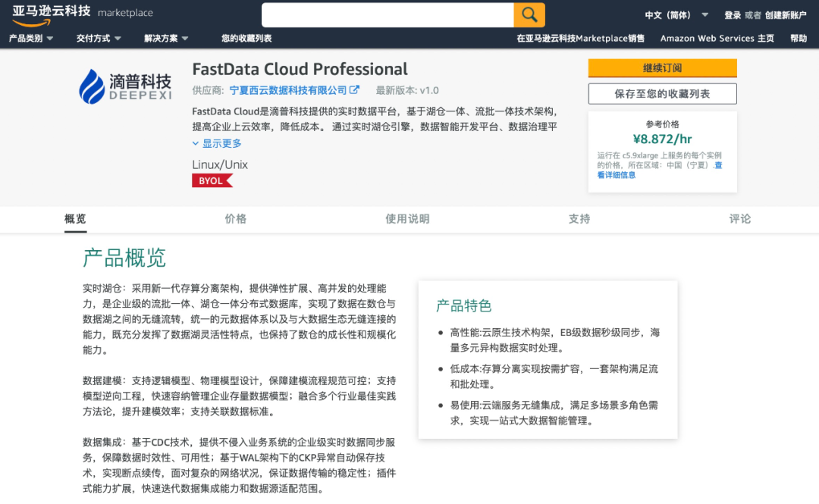This screenshot has height=504, width=819.
Task: Open the 帮助 menu item
Action: click(798, 38)
